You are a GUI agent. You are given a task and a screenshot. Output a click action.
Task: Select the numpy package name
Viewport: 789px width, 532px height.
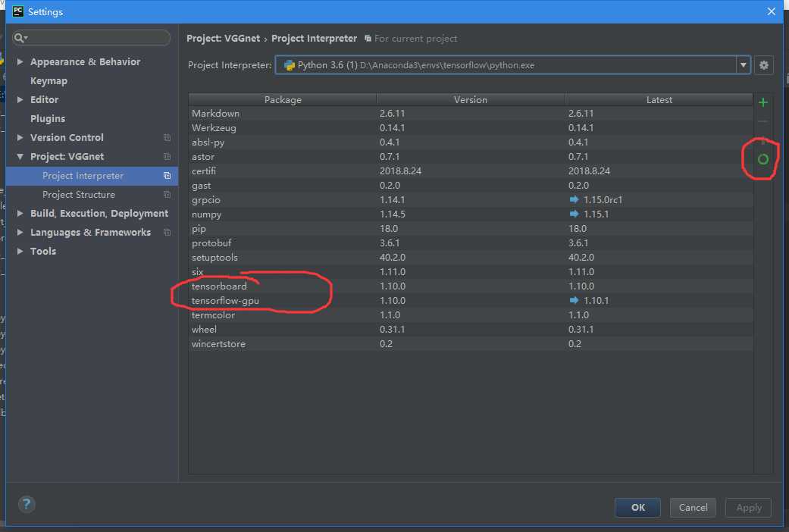206,214
